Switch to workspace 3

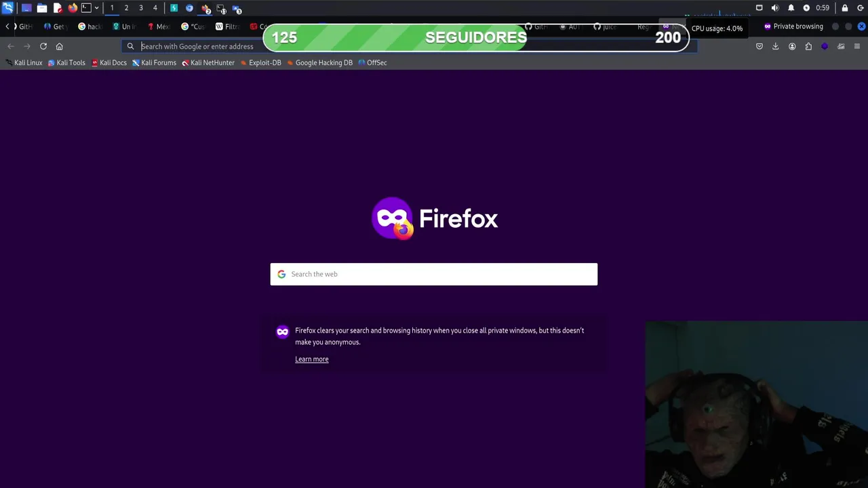pyautogui.click(x=140, y=8)
